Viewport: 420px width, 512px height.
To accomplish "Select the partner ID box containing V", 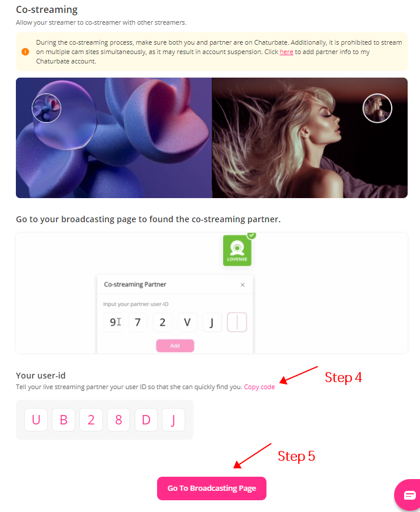I will [x=187, y=322].
